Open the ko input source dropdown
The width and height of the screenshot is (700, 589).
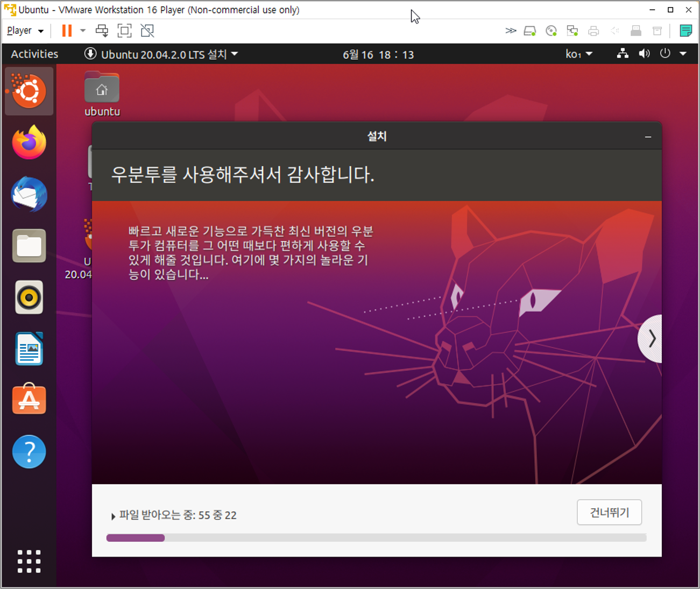579,54
